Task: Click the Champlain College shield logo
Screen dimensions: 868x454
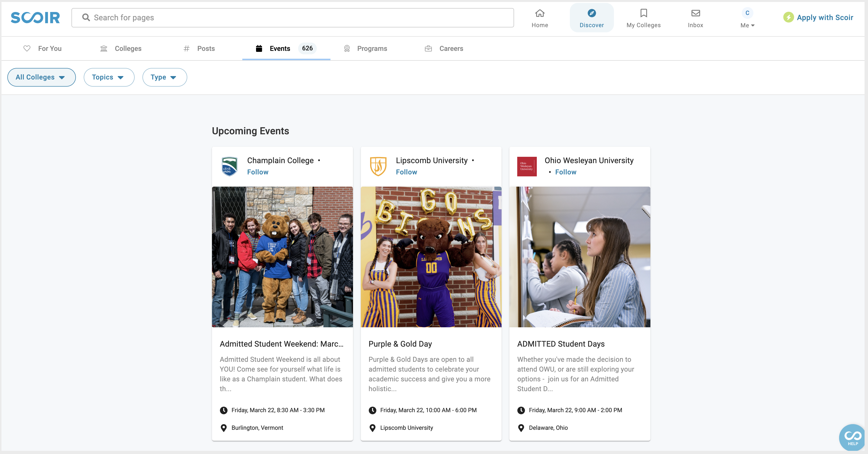Action: point(229,166)
